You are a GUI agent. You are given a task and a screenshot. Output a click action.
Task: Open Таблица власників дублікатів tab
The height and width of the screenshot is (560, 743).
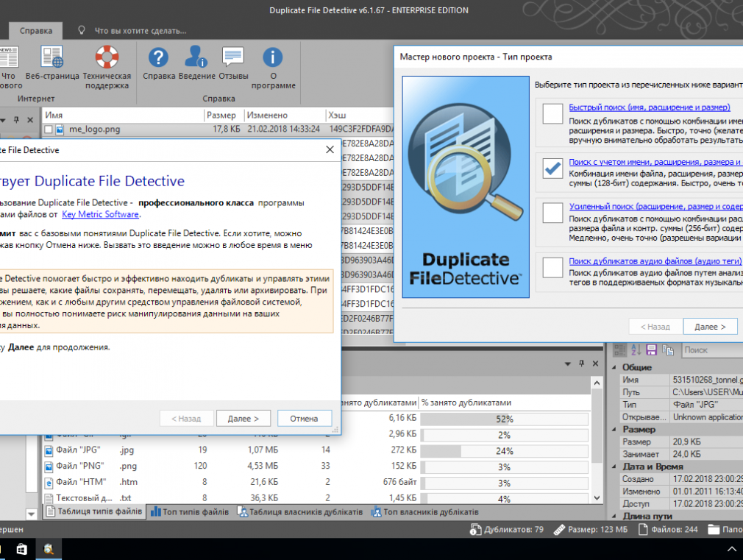(300, 512)
